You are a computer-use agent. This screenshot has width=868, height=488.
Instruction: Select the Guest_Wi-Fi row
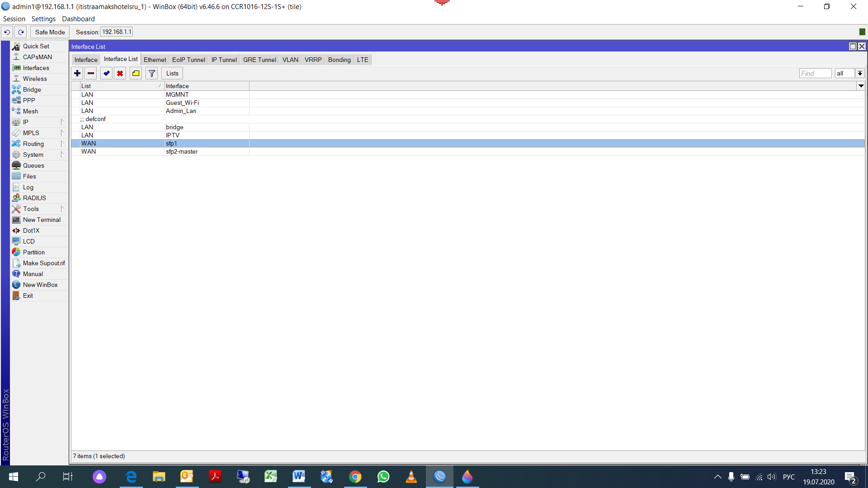tap(468, 103)
